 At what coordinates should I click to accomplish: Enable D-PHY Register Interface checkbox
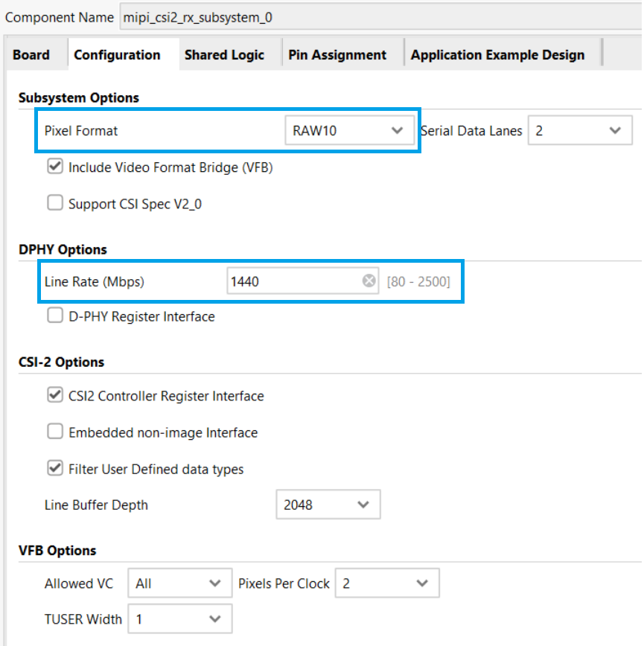pos(55,316)
